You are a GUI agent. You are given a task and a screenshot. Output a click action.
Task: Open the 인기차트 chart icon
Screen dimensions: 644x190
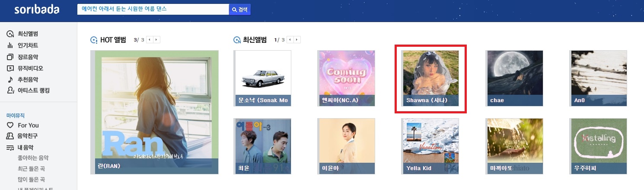point(10,45)
